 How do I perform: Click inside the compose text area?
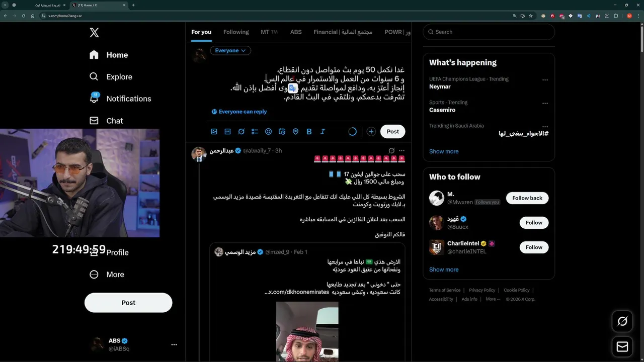point(308,83)
